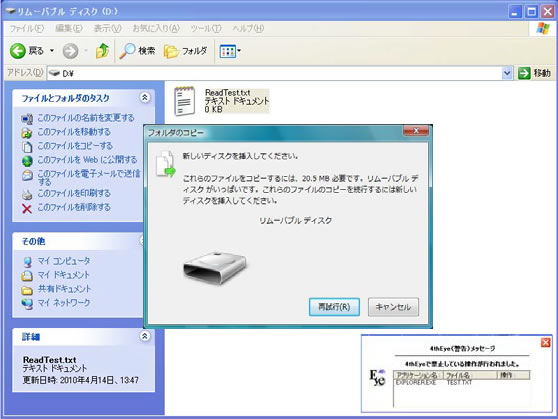The width and height of the screenshot is (558, 419).
Task: Click the マイ ネットワーク network icon
Action: (27, 304)
